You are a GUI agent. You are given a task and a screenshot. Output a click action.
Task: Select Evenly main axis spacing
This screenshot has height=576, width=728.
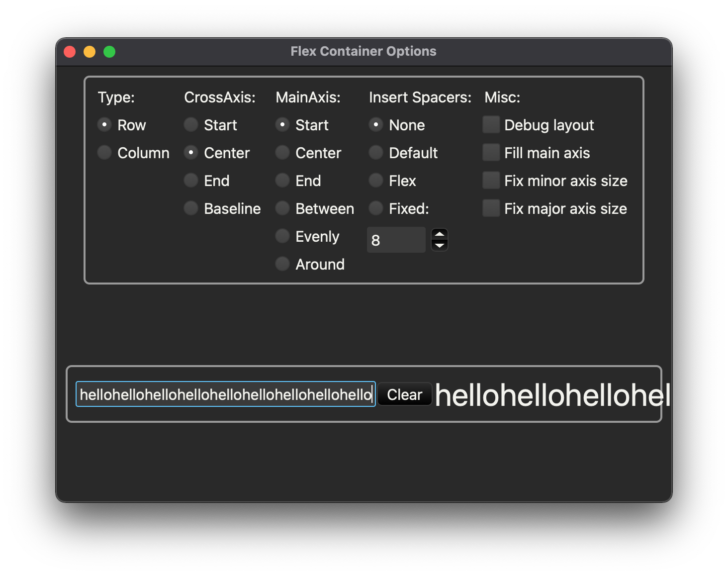282,236
